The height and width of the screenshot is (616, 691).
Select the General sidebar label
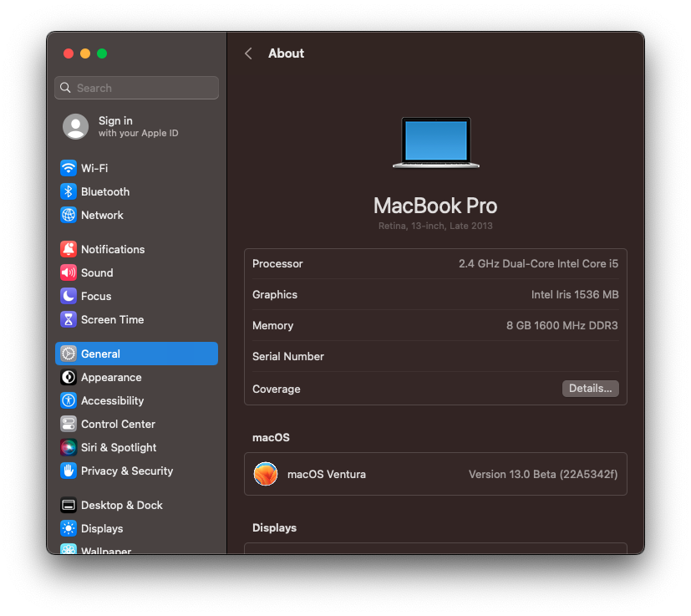coord(100,354)
